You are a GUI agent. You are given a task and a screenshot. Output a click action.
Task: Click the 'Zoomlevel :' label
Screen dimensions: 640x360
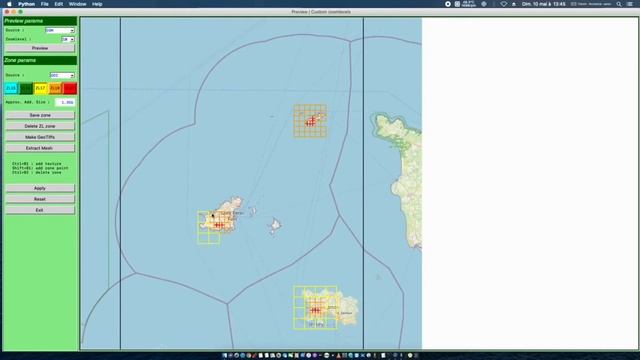click(18, 40)
